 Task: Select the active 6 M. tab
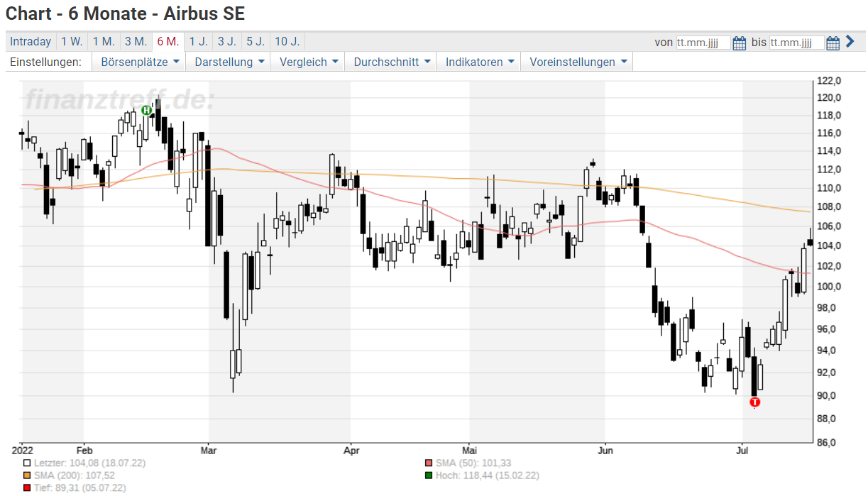point(168,42)
